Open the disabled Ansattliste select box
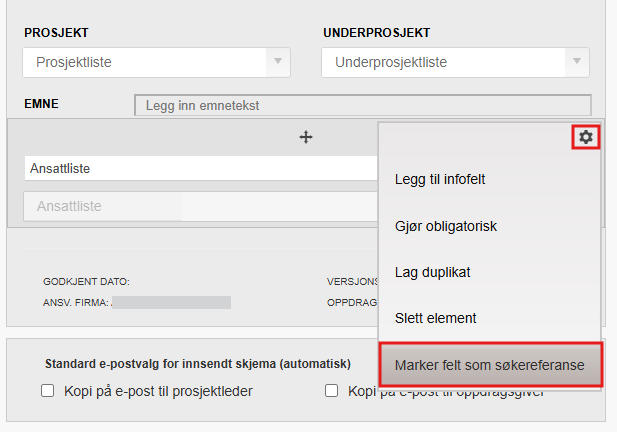Screen dimensions: 617x432 tap(200, 206)
